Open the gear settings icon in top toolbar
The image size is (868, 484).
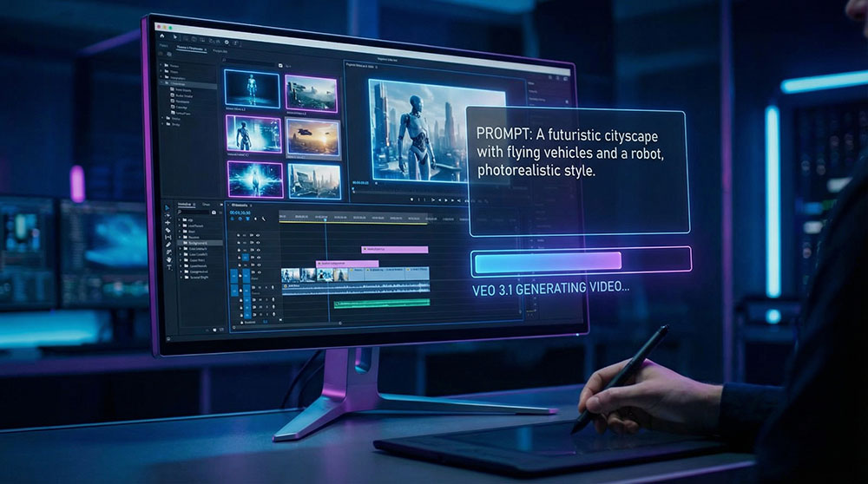pyautogui.click(x=227, y=42)
